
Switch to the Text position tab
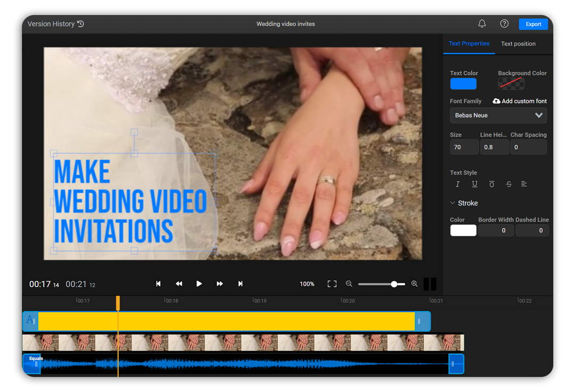pos(518,44)
